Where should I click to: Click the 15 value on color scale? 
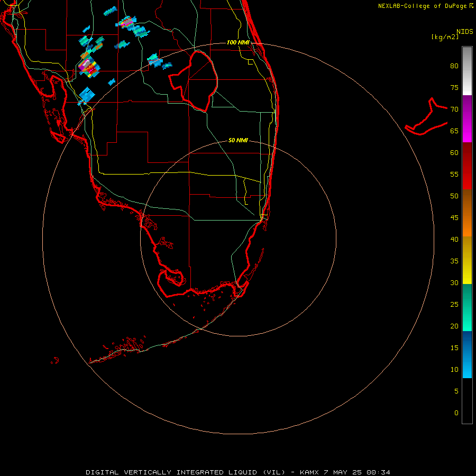point(454,348)
